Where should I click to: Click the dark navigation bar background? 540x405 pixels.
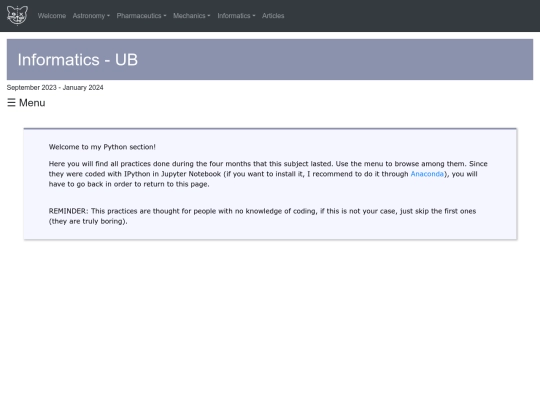(x=413, y=16)
